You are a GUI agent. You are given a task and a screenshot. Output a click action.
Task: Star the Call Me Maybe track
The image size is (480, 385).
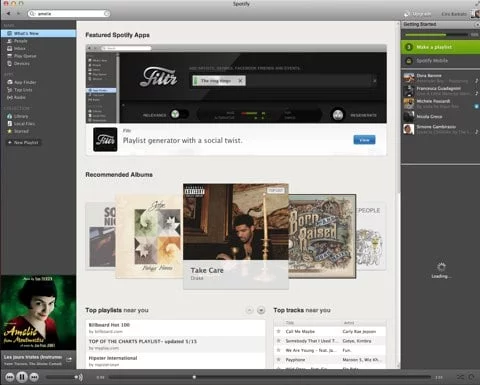click(x=279, y=331)
